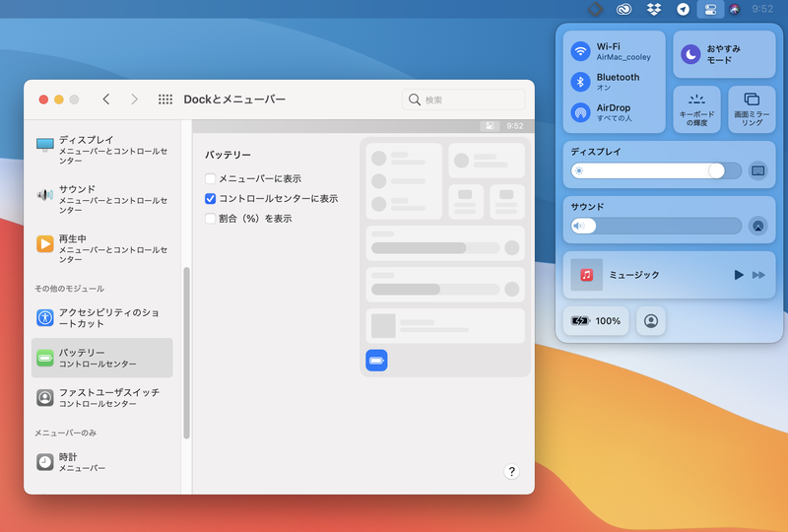Select バッテリー in the sidebar
The height and width of the screenshot is (532, 788).
(102, 358)
